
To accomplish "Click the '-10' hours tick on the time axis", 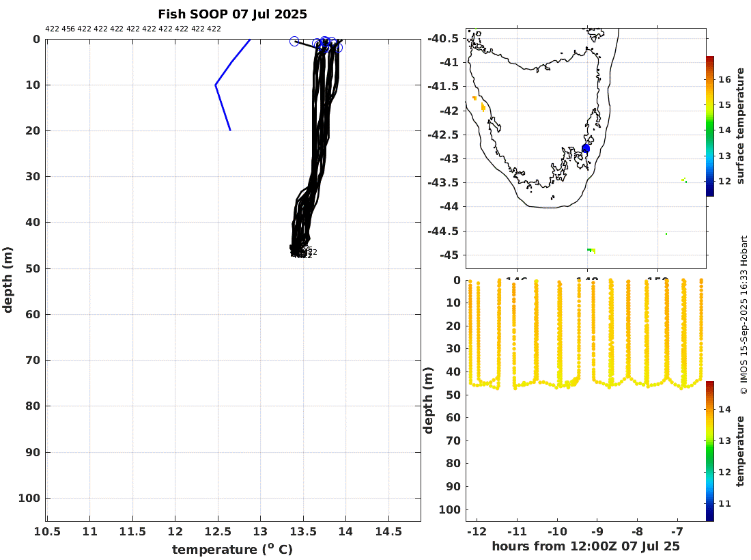I will 557,532.
